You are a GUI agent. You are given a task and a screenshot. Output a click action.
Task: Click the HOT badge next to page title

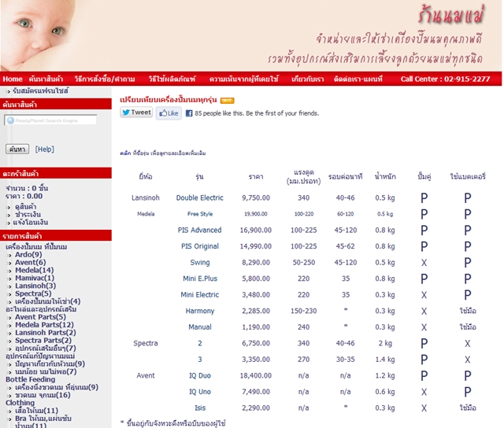[228, 101]
